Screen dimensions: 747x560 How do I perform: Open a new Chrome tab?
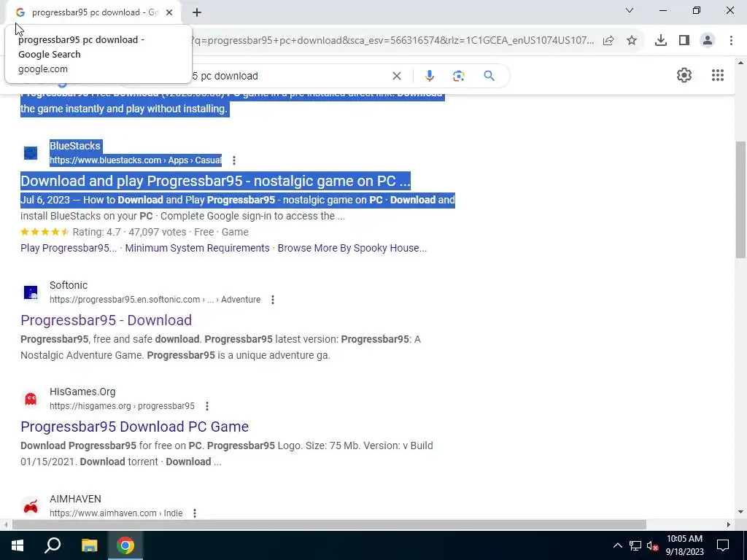coord(197,12)
